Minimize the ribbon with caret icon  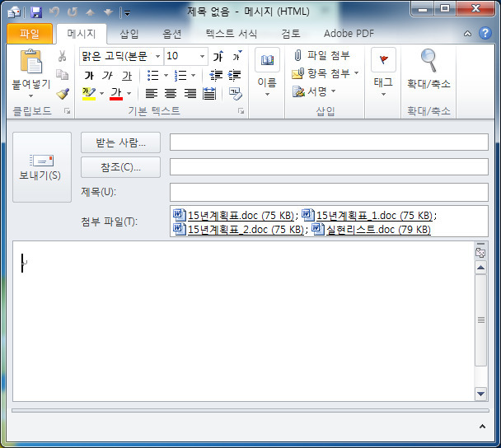(467, 34)
